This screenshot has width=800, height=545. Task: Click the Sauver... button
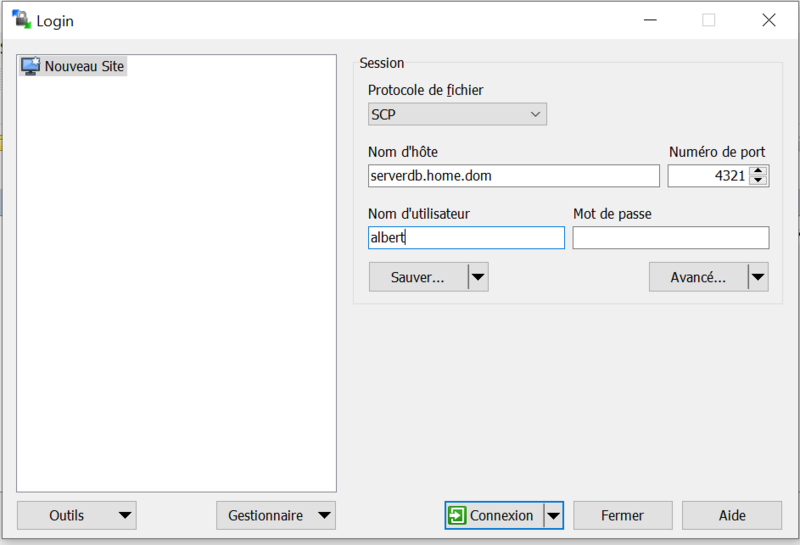click(x=418, y=277)
